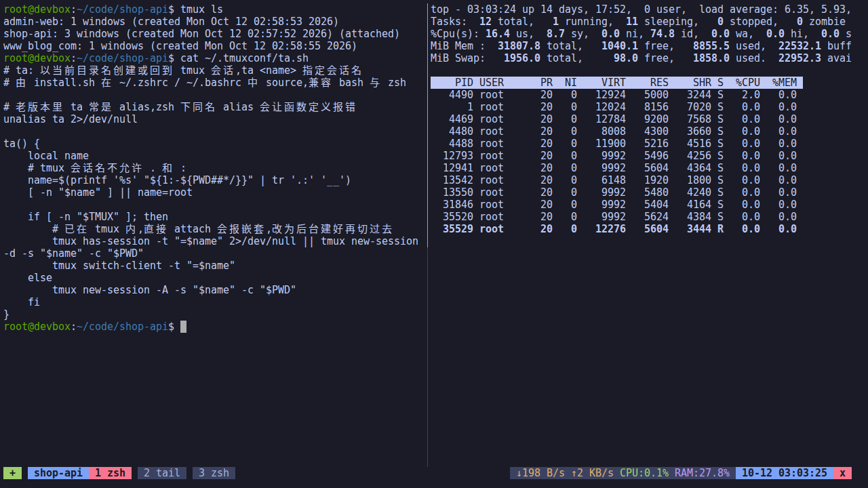Switch to the "1 zsh" window tab
The image size is (868, 488).
[110, 473]
